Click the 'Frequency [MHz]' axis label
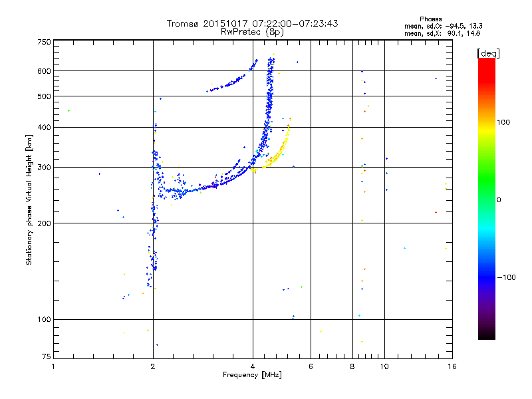The height and width of the screenshot is (399, 532). click(252, 375)
